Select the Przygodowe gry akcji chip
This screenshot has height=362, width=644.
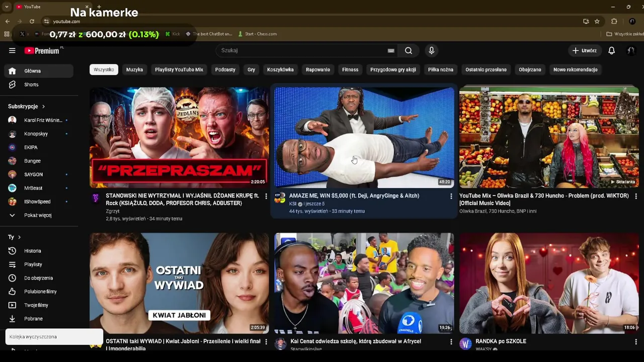pyautogui.click(x=393, y=69)
